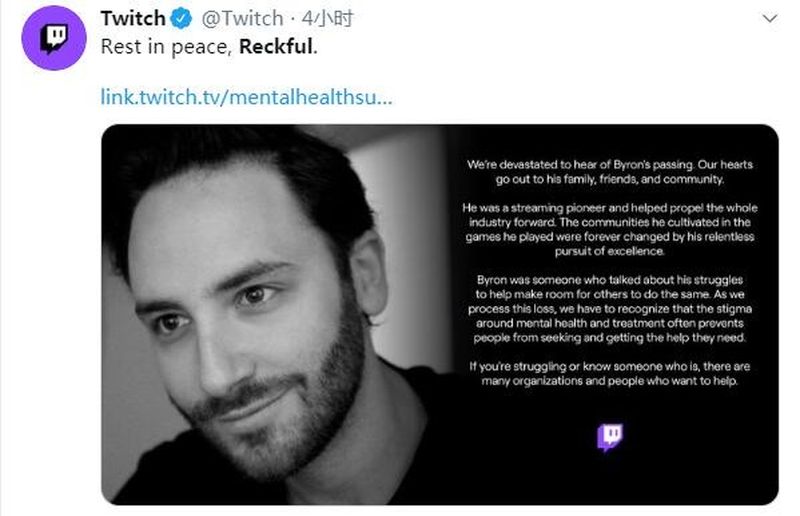This screenshot has width=800, height=516.
Task: Click the purple Twitch logo inside the image
Action: click(x=610, y=437)
